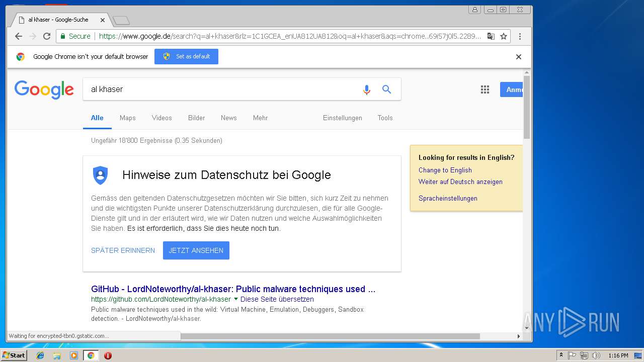Click Weiter auf Deutsch anzeigen
This screenshot has width=644, height=362.
(x=460, y=182)
